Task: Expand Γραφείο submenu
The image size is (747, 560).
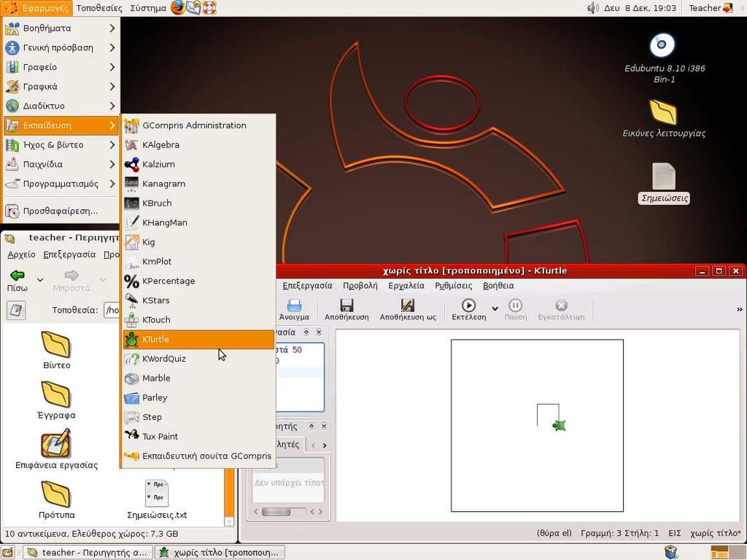Action: click(x=61, y=67)
